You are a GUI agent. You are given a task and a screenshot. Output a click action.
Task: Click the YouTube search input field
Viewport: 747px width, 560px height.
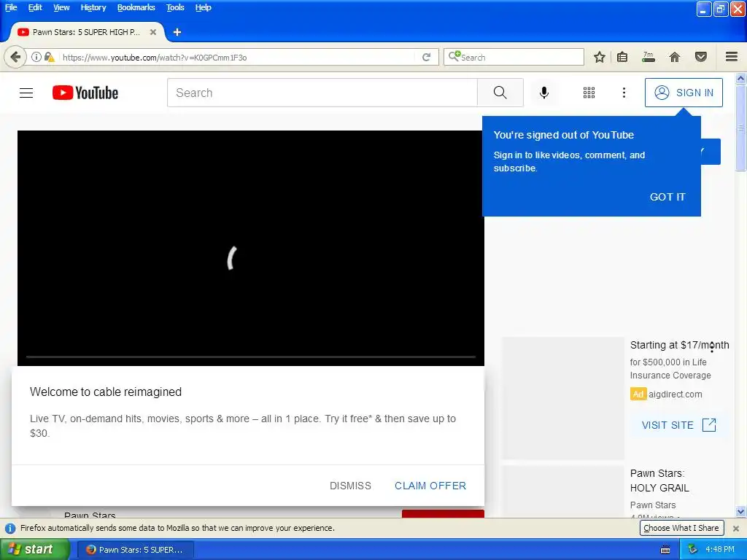click(322, 93)
